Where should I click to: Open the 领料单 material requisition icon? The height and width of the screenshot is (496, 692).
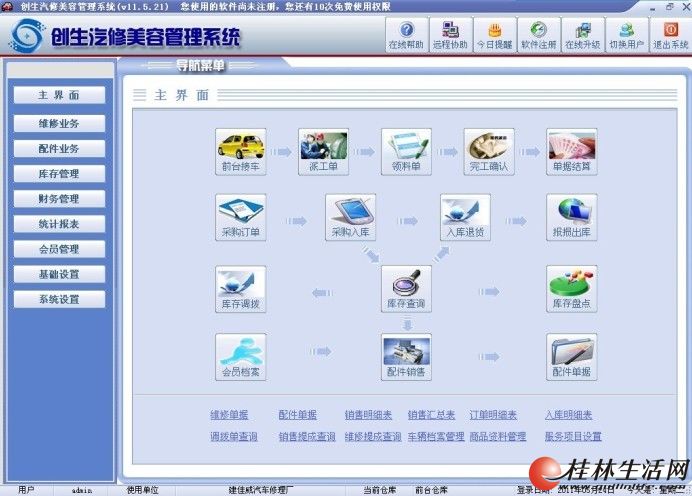pyautogui.click(x=406, y=152)
